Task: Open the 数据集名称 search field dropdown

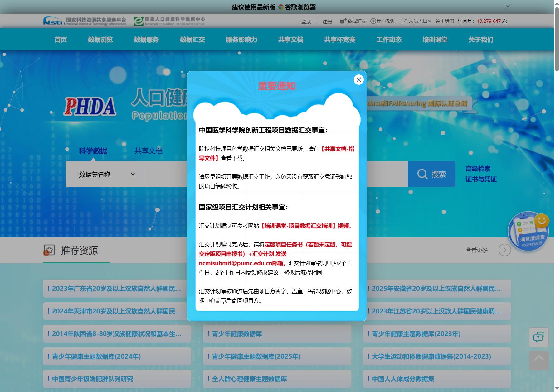Action: pos(107,174)
